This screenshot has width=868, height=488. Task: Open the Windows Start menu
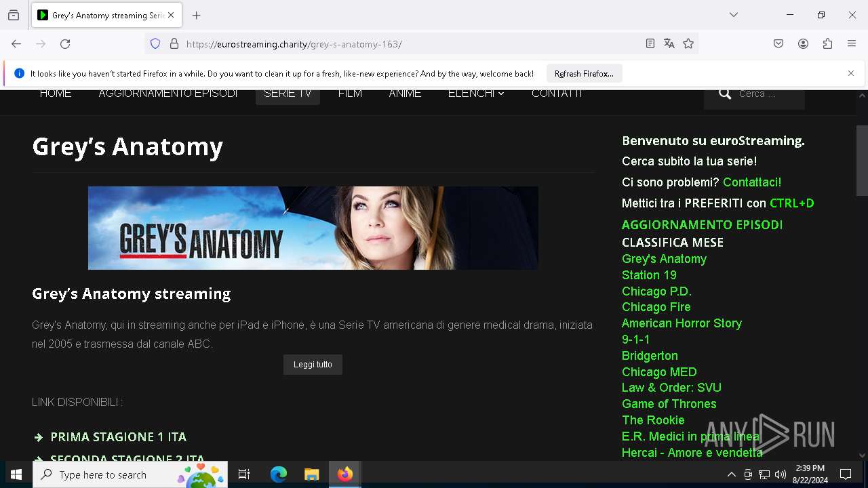pyautogui.click(x=16, y=474)
